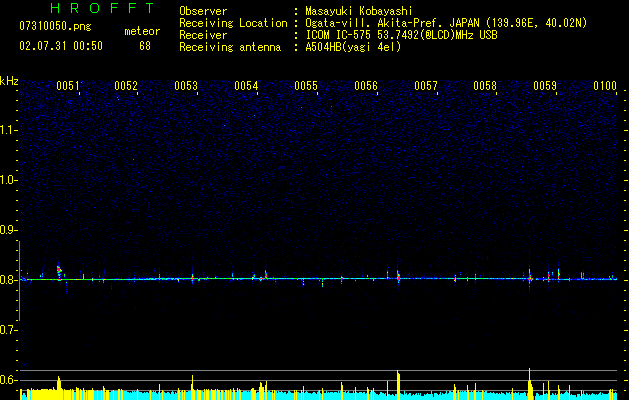The width and height of the screenshot is (629, 400).
Task: Click the meteor count value 68
Action: coord(145,46)
